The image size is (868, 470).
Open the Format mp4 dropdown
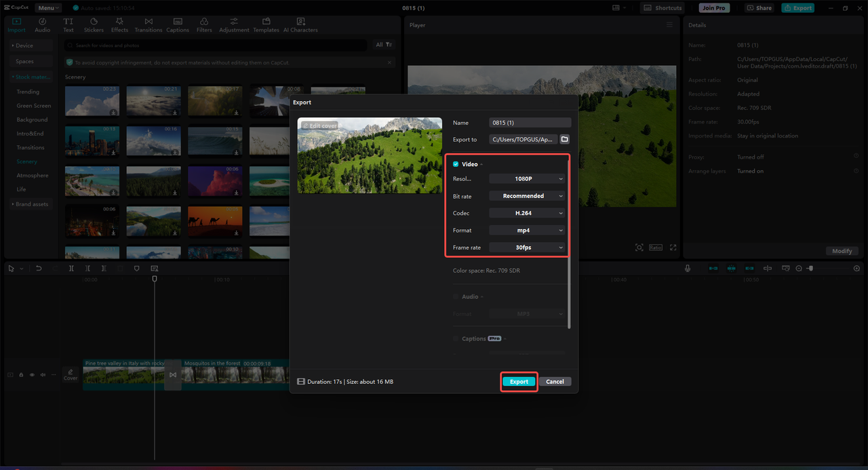527,231
